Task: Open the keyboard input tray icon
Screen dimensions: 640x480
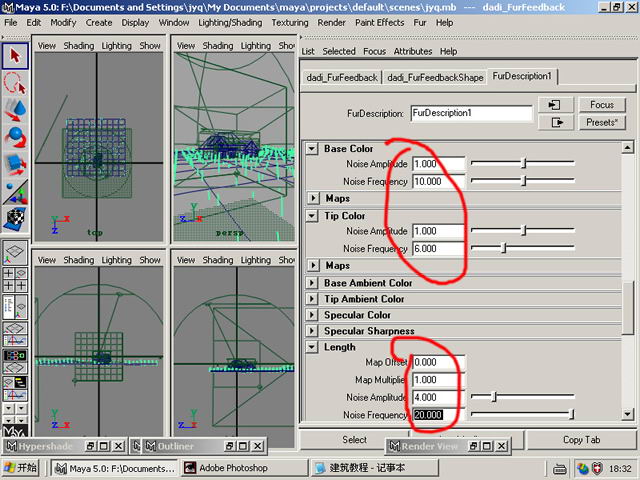Action: 559,469
